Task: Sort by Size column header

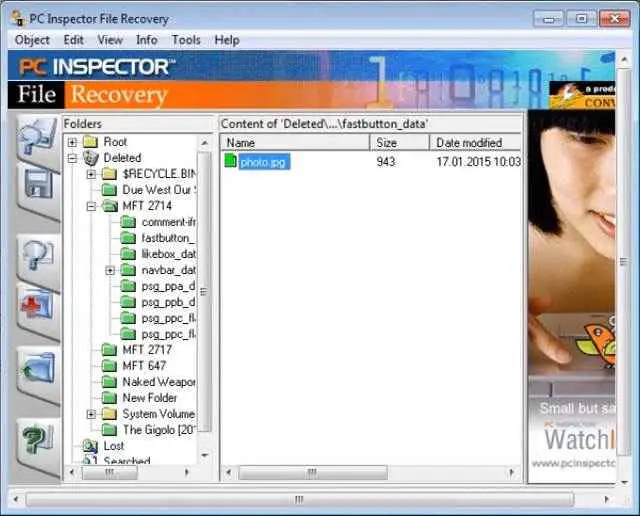Action: pyautogui.click(x=400, y=142)
